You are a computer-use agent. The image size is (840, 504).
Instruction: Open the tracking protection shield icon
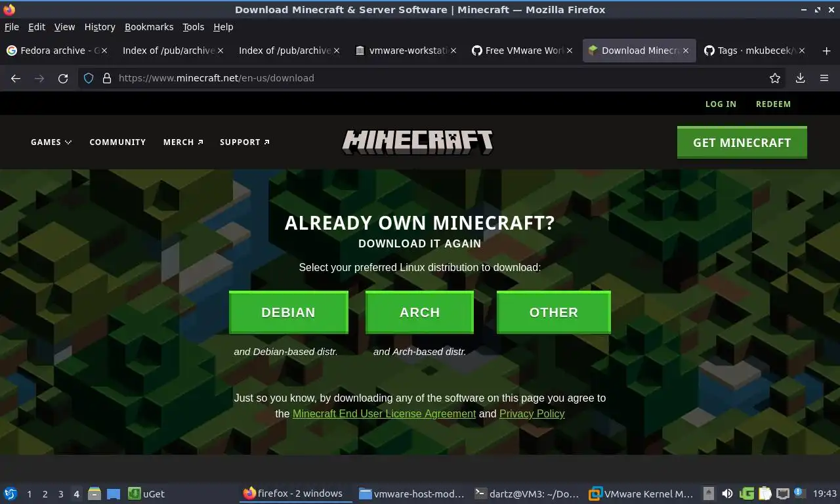(89, 78)
